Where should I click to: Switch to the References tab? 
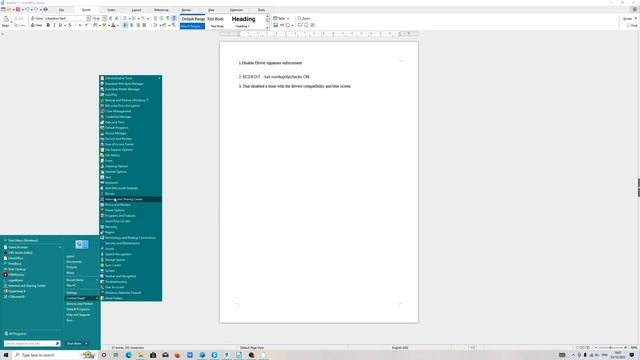click(161, 10)
